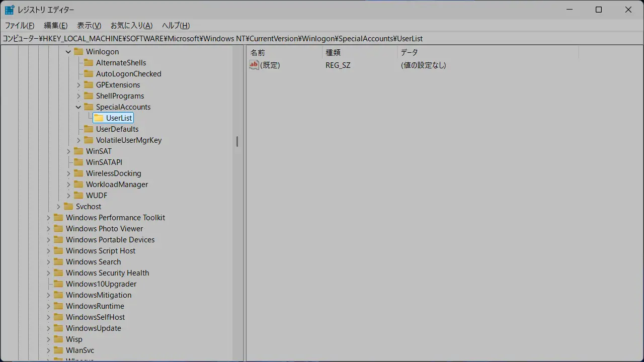Expand the Svchost key
The width and height of the screenshot is (644, 362).
(x=58, y=207)
